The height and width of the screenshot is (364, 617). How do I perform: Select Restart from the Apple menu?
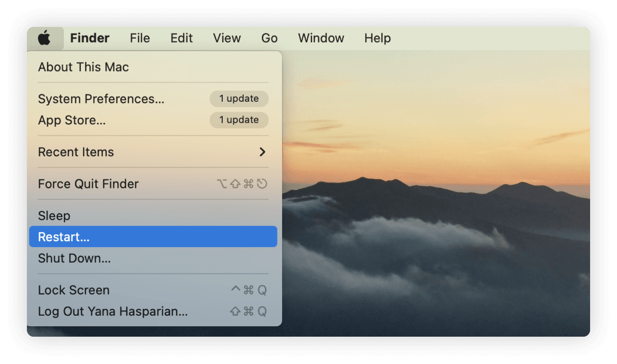(x=64, y=237)
